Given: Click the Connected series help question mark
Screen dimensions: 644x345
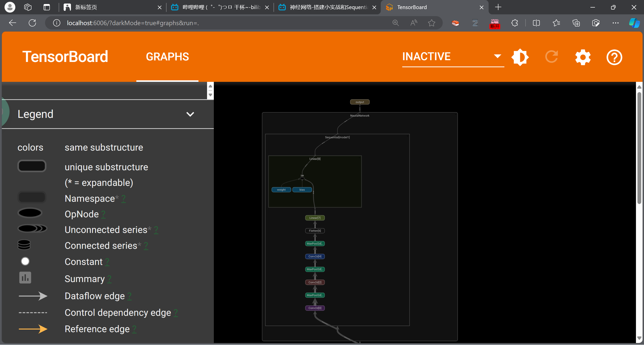Looking at the screenshot, I should pos(146,246).
